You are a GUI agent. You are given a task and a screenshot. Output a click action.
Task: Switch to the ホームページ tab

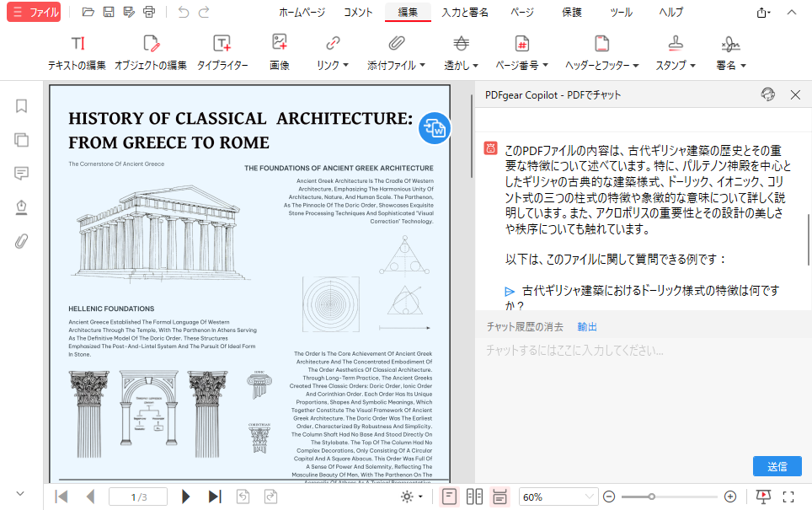[302, 12]
